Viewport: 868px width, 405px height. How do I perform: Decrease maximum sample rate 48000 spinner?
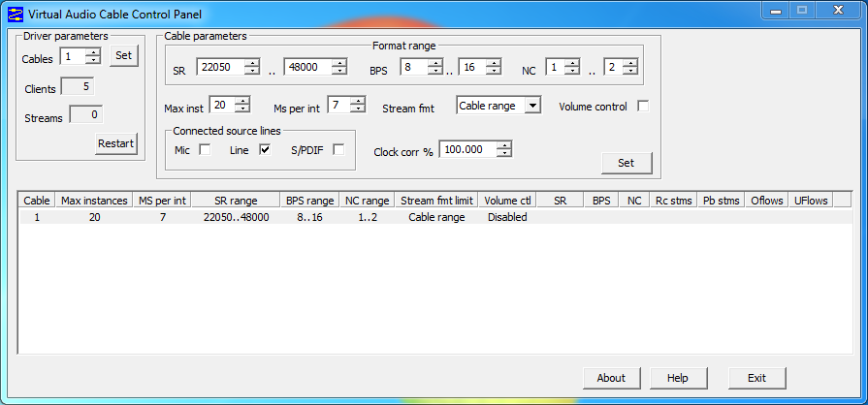[x=339, y=71]
